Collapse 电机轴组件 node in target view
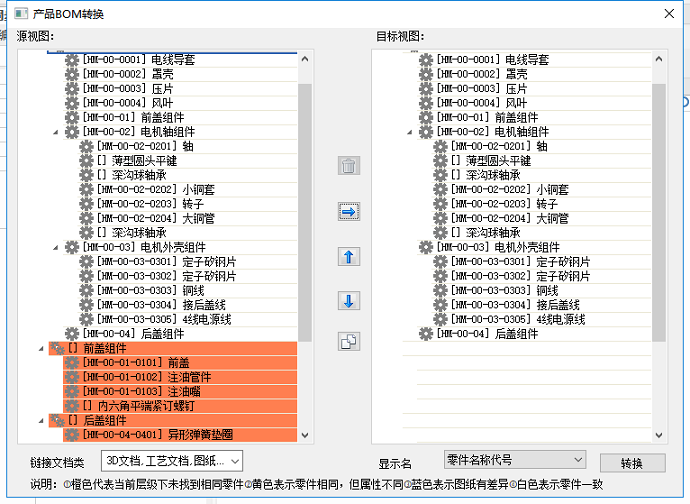The image size is (690, 504). (x=410, y=132)
